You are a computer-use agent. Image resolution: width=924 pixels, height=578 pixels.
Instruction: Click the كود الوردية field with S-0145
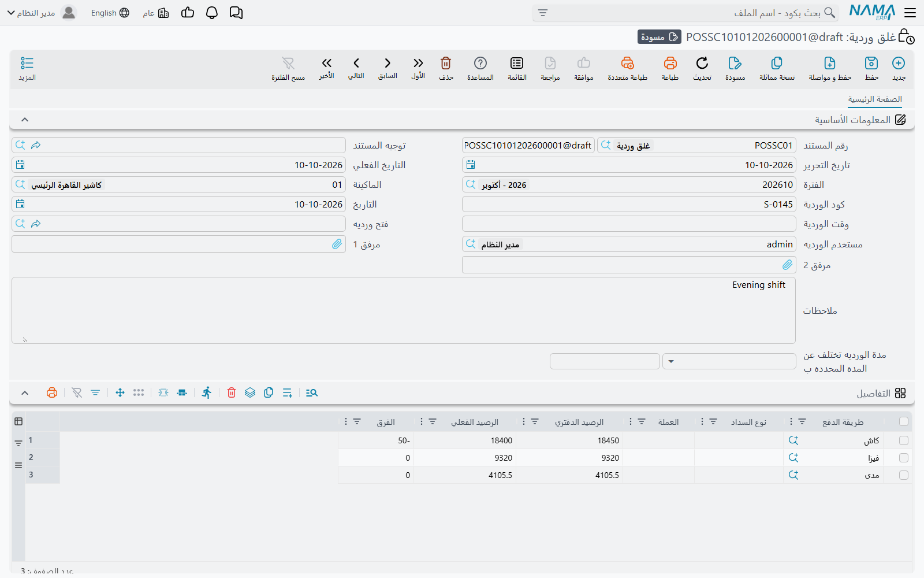tap(629, 205)
